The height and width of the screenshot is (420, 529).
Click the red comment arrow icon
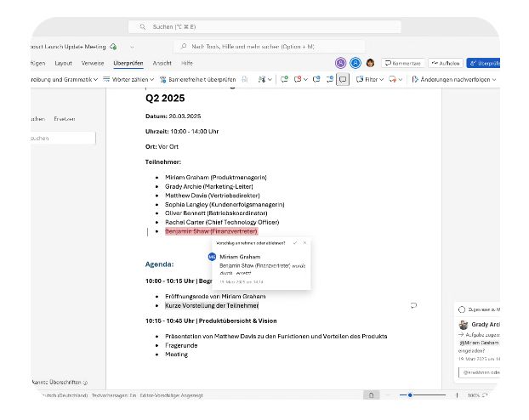point(392,79)
